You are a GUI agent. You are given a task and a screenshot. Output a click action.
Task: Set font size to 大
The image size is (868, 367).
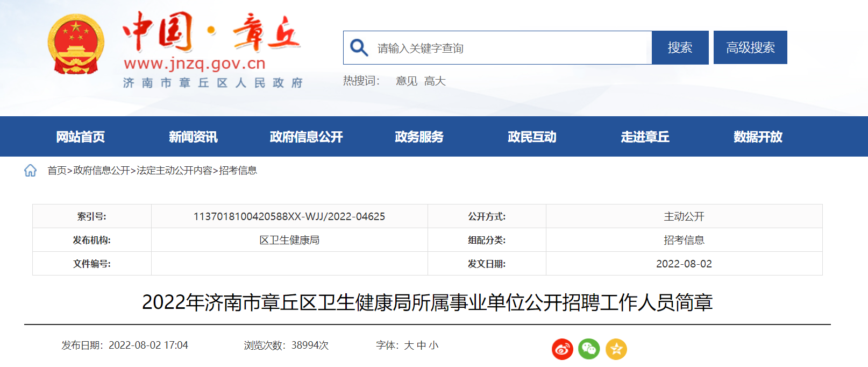[x=409, y=345]
